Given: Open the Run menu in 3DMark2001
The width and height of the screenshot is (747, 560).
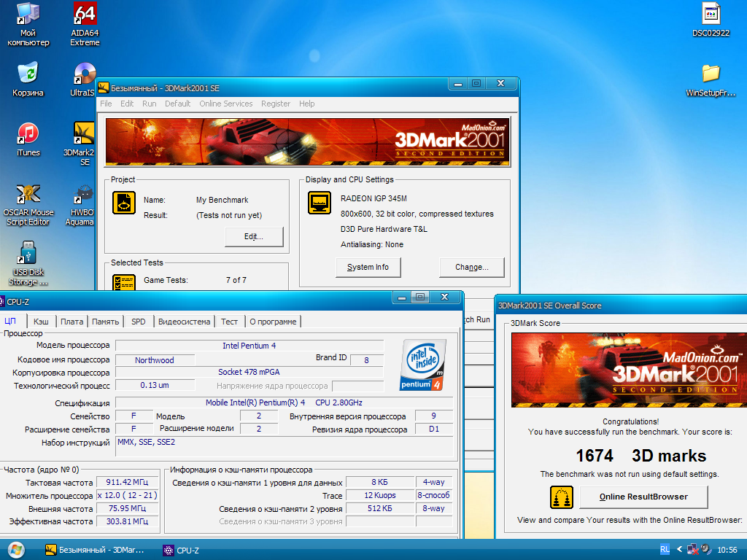Looking at the screenshot, I should [x=149, y=104].
